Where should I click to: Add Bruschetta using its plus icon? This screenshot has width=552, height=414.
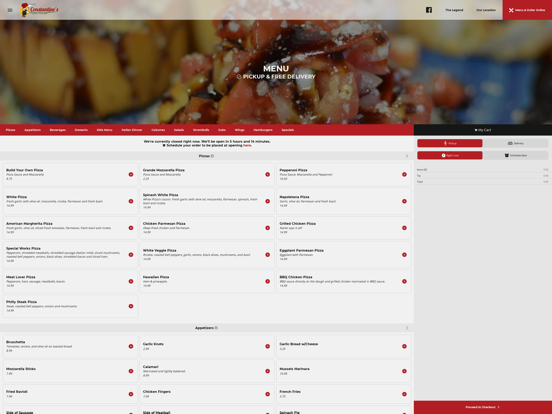131,346
